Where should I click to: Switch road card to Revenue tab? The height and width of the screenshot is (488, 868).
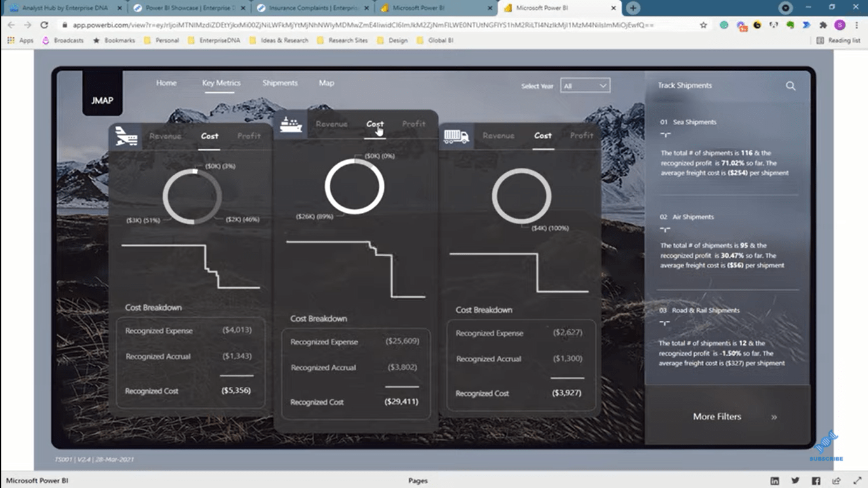pos(498,135)
